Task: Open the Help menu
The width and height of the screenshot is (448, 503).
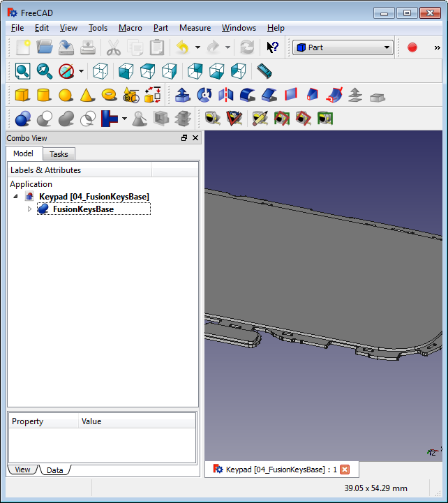Action: point(276,28)
